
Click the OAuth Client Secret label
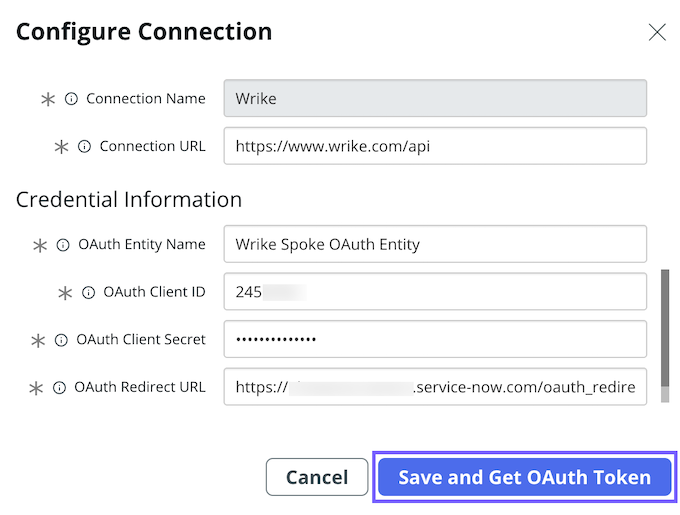141,339
